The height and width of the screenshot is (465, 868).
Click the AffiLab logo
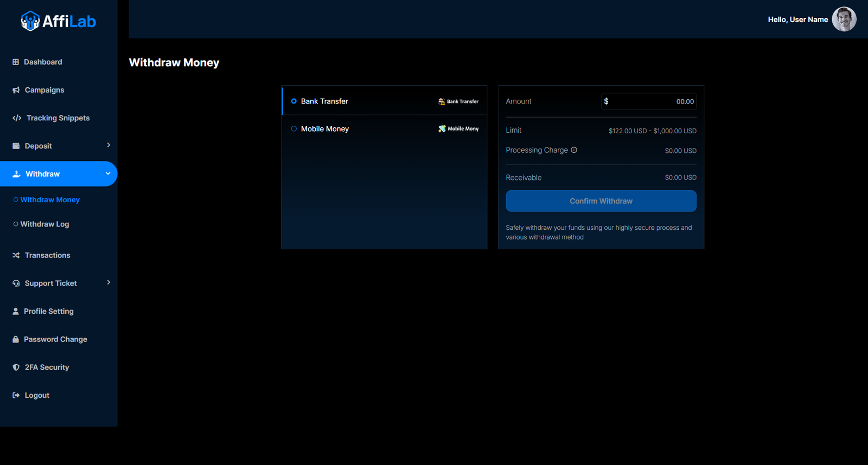coord(58,21)
